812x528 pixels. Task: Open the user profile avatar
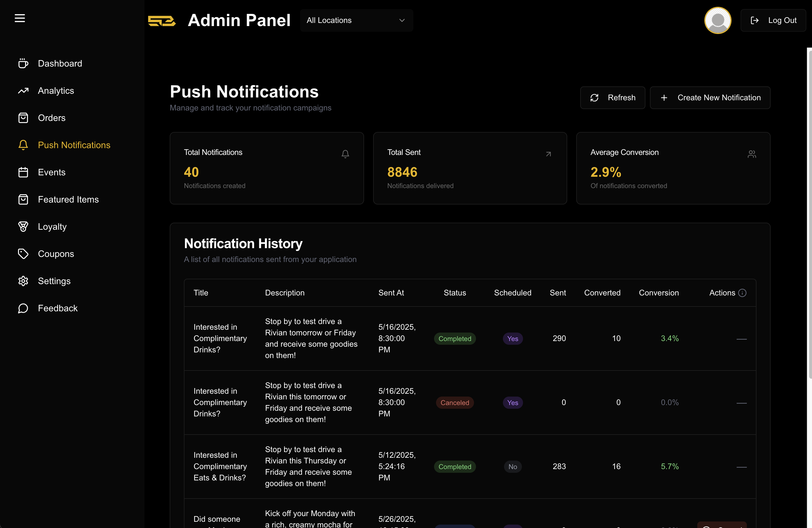coord(717,20)
